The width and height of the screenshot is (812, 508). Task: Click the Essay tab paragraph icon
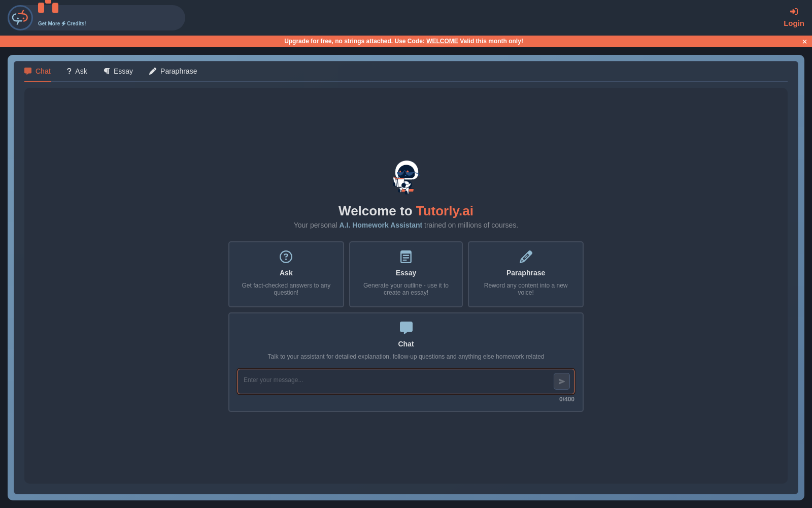coord(107,71)
